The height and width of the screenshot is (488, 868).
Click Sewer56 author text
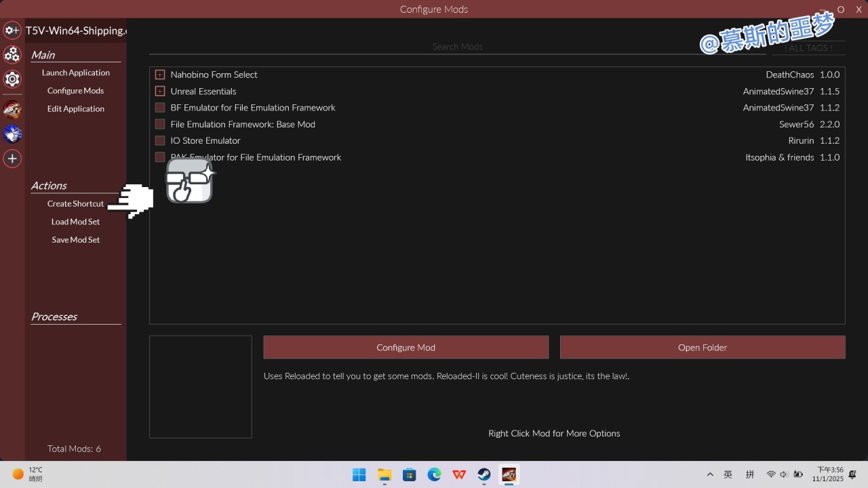click(x=797, y=124)
